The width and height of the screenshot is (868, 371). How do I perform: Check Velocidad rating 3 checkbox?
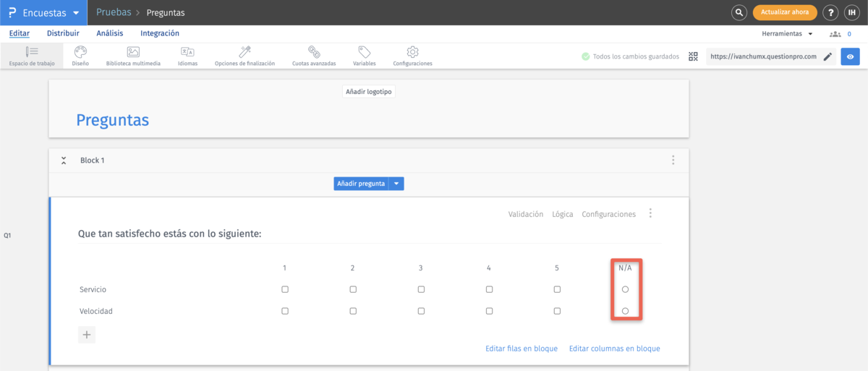421,311
